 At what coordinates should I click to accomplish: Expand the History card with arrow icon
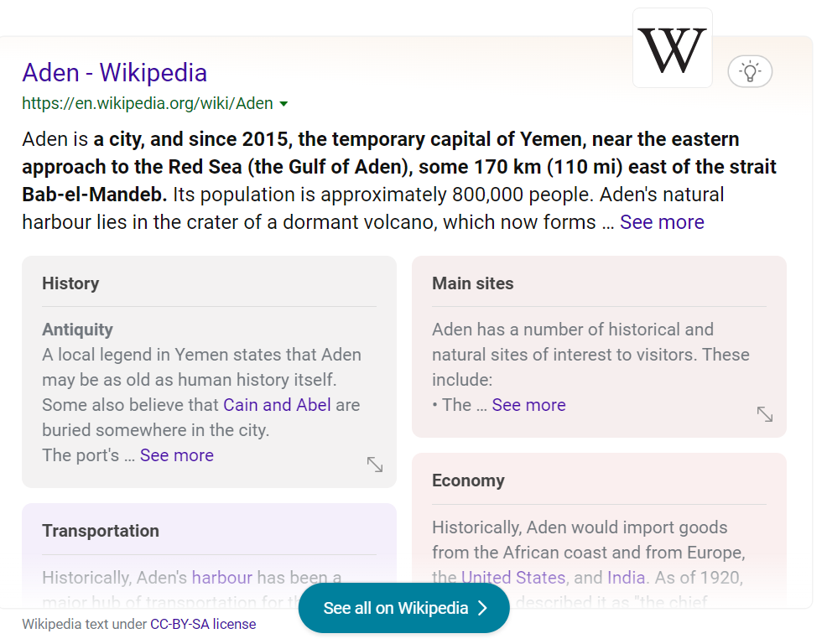pos(375,464)
